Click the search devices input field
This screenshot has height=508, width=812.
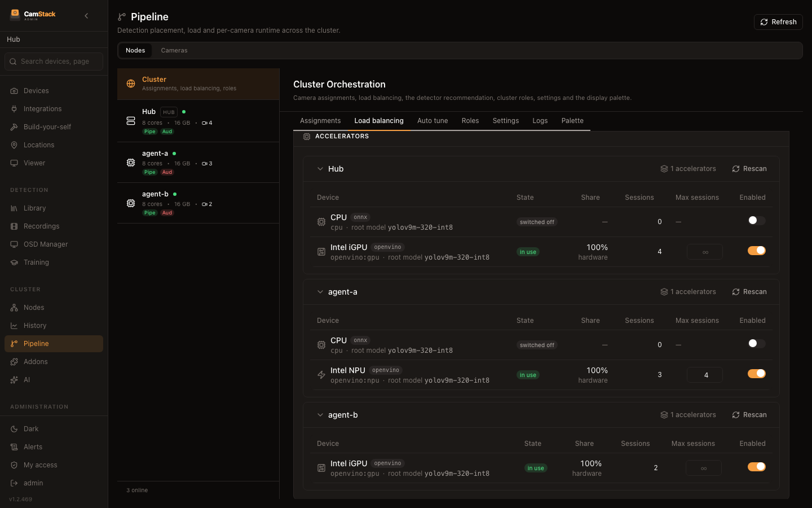point(54,62)
